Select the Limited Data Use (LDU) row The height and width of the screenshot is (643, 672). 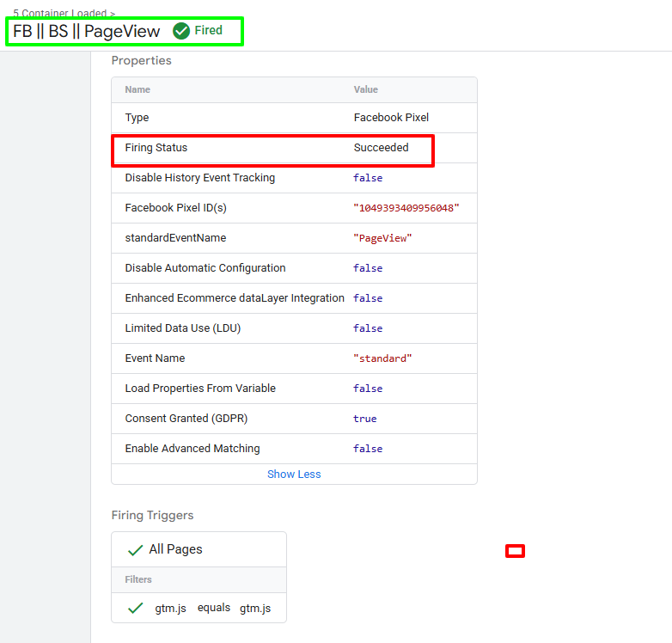tap(294, 328)
